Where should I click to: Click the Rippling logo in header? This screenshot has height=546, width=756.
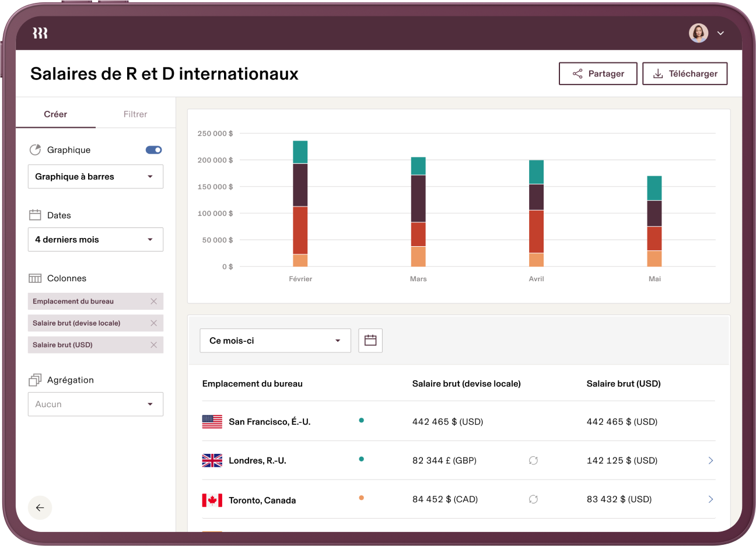tap(40, 33)
